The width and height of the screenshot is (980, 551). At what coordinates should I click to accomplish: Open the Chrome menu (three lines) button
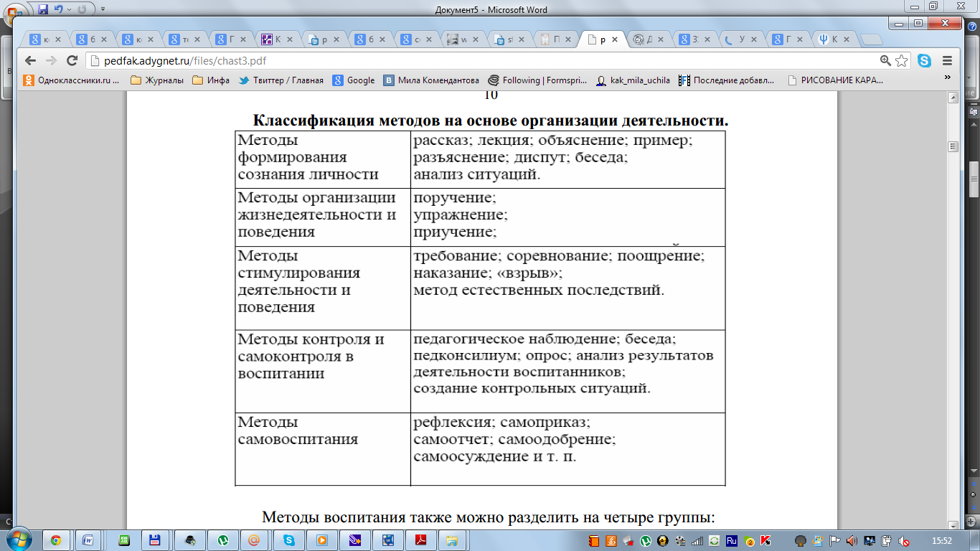[x=947, y=61]
